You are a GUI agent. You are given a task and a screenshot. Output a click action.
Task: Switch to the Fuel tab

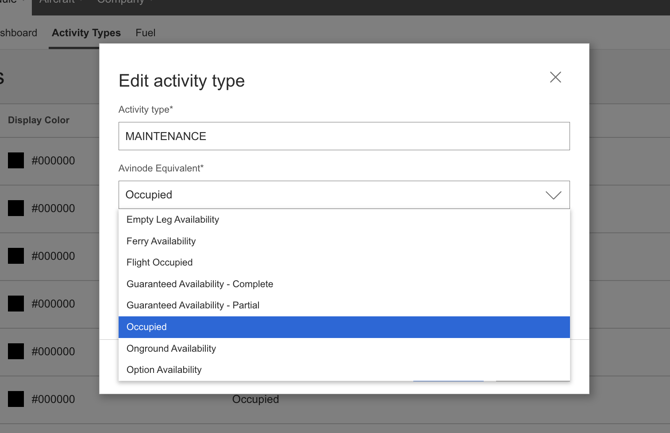pyautogui.click(x=145, y=33)
